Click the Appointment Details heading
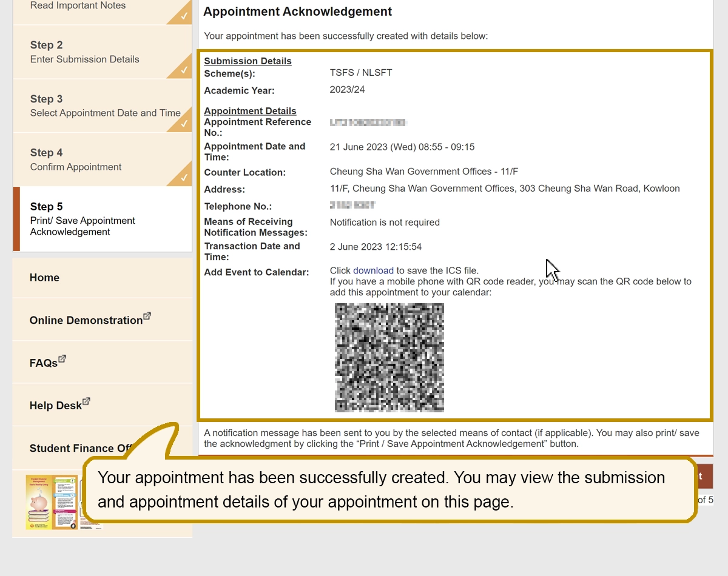Image resolution: width=728 pixels, height=576 pixels. (x=250, y=111)
